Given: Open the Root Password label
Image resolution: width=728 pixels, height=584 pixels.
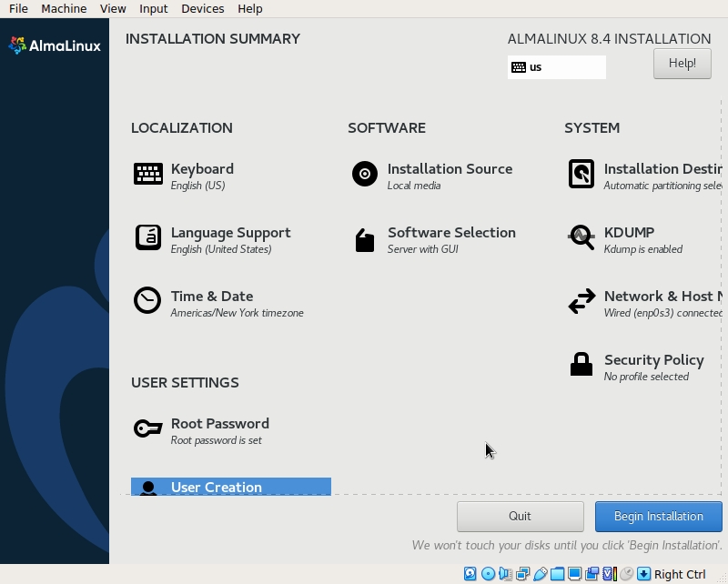Looking at the screenshot, I should tap(220, 424).
